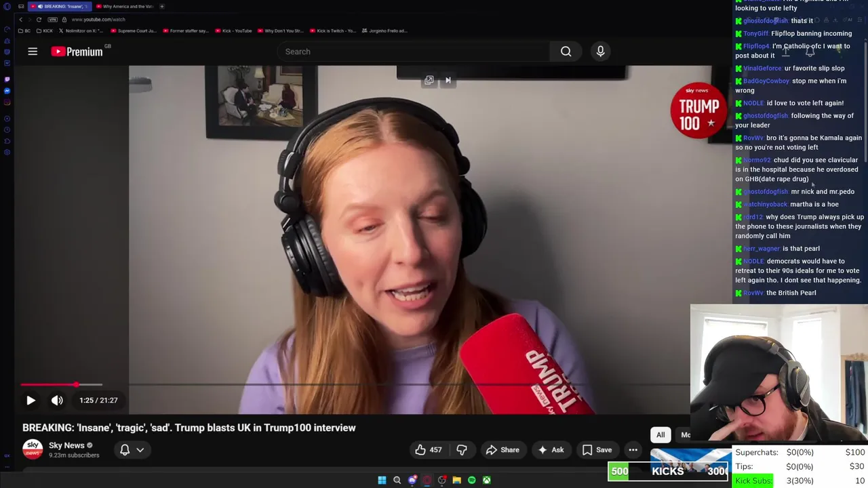Open OBS Studio from the taskbar
Viewport: 868px width, 488px height.
point(441,481)
